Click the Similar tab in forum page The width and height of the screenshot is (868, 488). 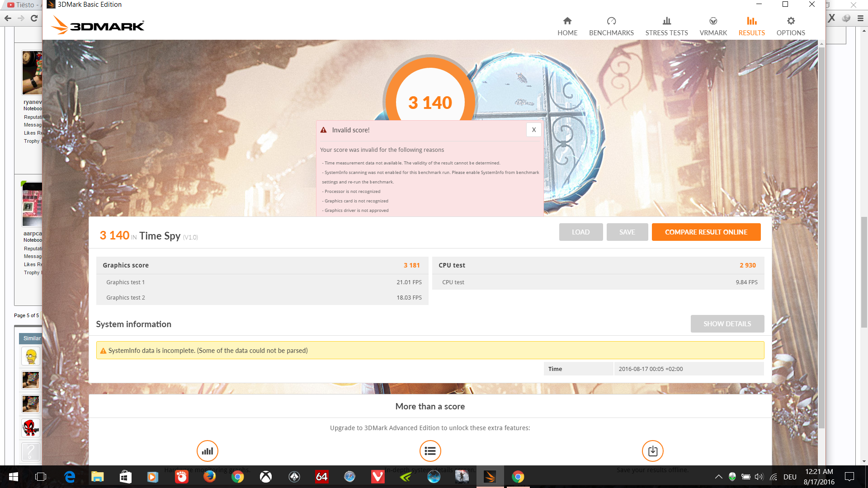[31, 338]
